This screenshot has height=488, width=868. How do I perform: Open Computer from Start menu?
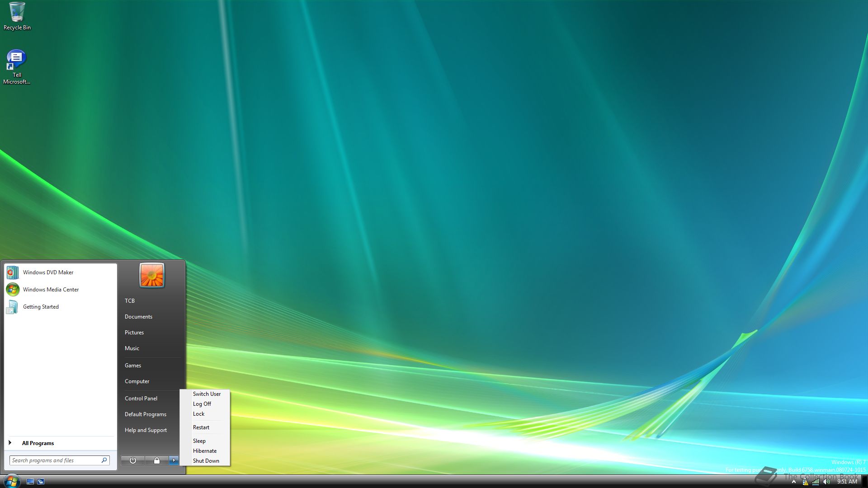(x=137, y=381)
